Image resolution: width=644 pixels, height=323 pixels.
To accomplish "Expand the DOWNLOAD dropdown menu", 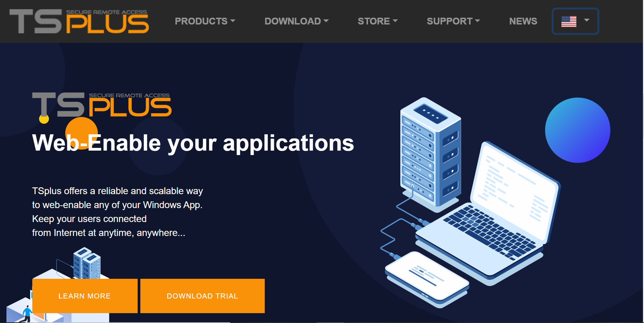I will (296, 21).
